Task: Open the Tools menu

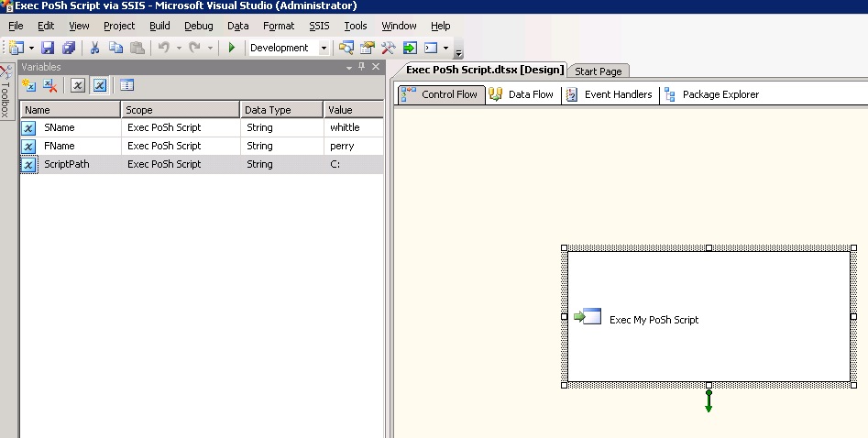Action: (356, 26)
